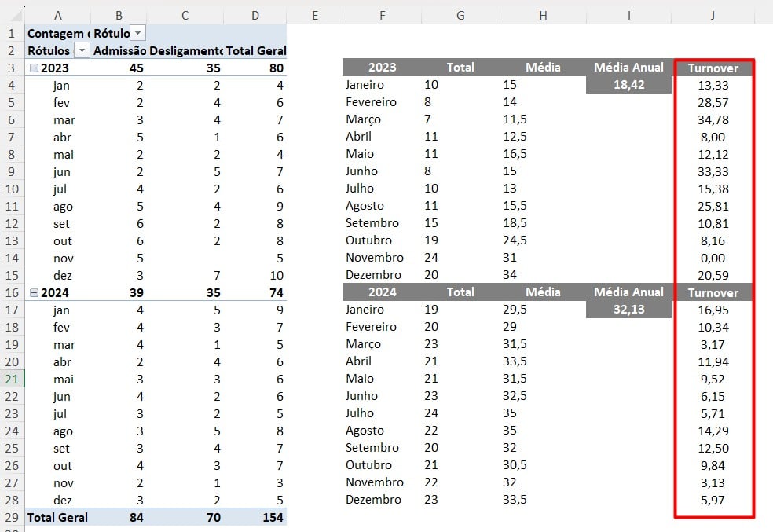Click the gray 2023 year header cell

click(x=382, y=68)
